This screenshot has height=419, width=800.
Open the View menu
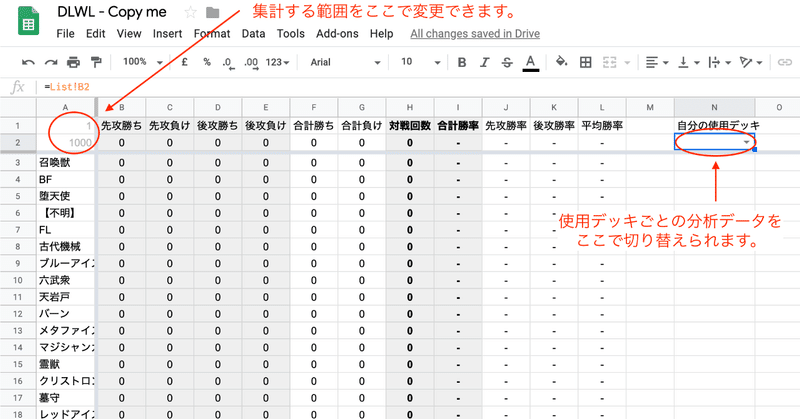click(x=129, y=34)
